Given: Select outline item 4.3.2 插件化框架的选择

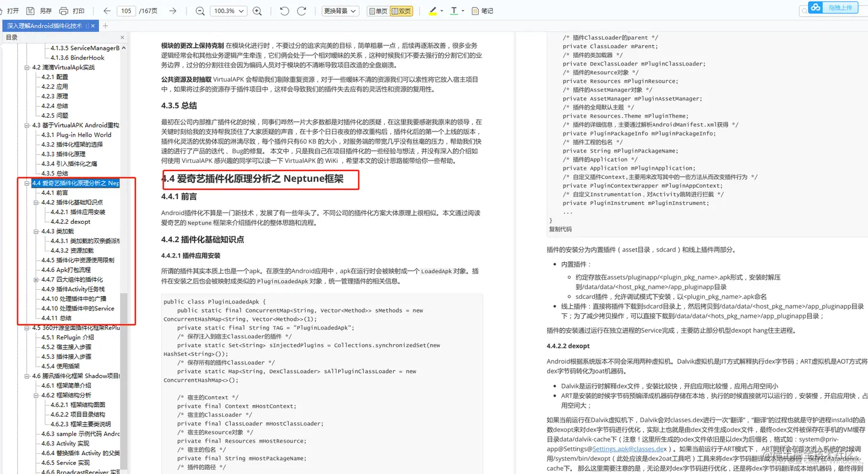Looking at the screenshot, I should pyautogui.click(x=72, y=145).
